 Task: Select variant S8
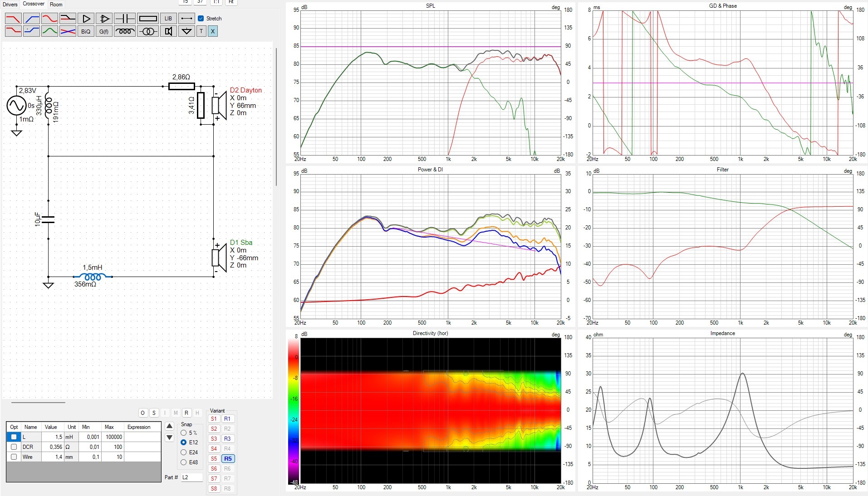(x=214, y=489)
